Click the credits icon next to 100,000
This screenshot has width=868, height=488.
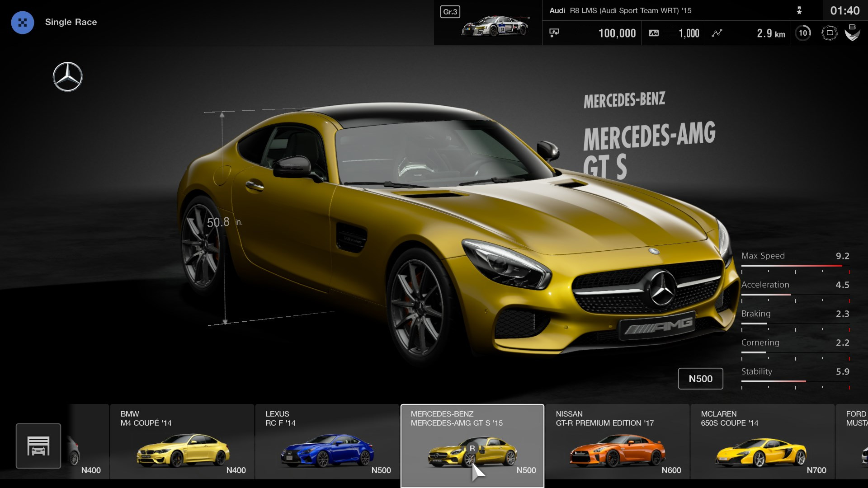(555, 33)
